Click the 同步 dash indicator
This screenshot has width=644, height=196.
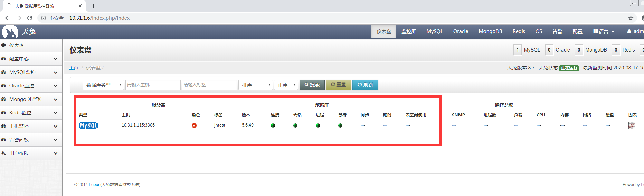tap(363, 125)
